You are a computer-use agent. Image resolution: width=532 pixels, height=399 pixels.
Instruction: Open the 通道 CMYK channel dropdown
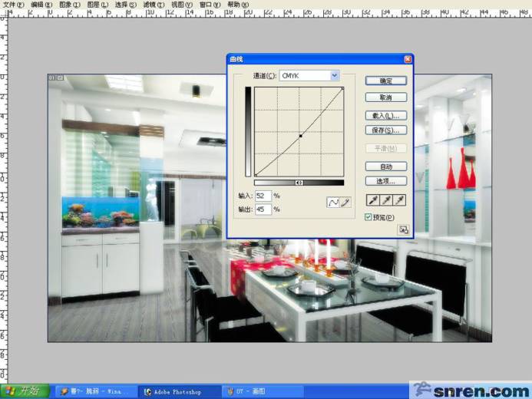coord(309,76)
